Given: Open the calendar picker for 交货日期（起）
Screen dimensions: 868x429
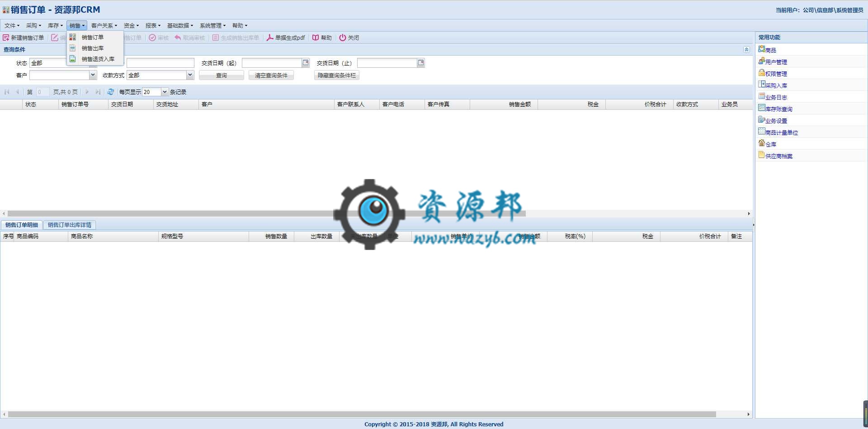Looking at the screenshot, I should tap(306, 63).
